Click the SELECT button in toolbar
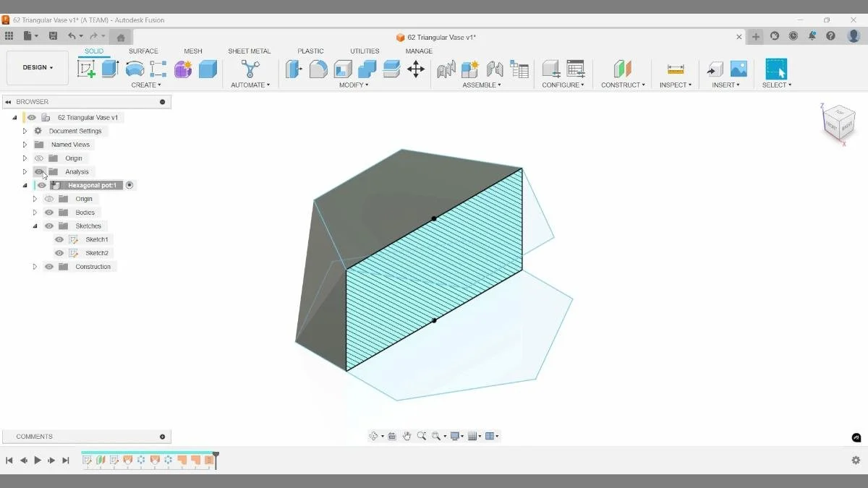Viewport: 868px width, 488px height. pyautogui.click(x=776, y=69)
